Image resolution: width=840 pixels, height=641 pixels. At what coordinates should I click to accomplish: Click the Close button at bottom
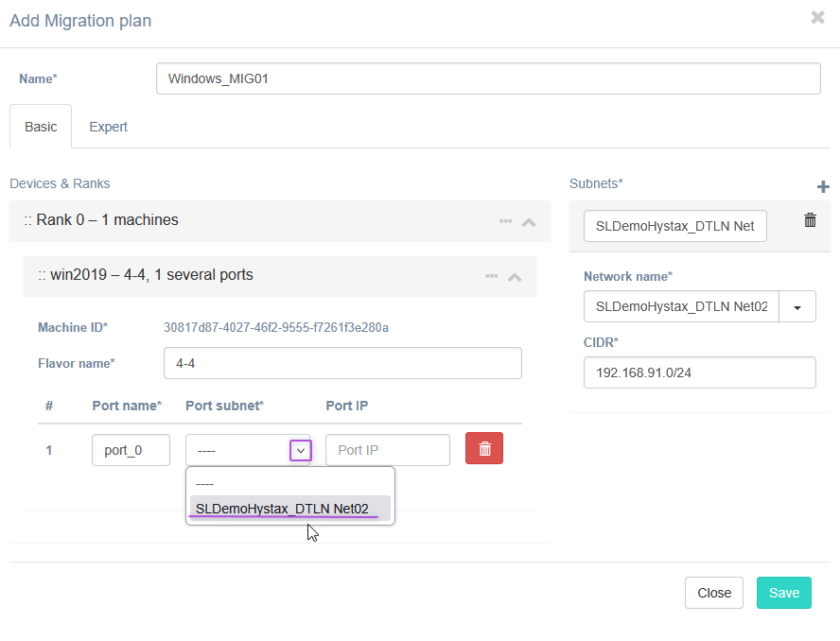[713, 593]
